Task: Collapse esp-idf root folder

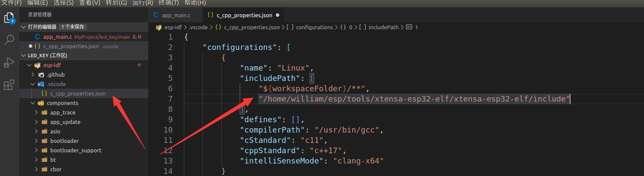Action: [29, 65]
